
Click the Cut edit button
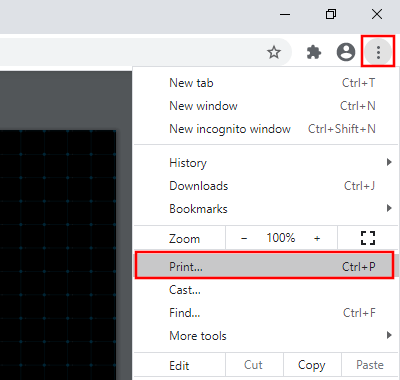[x=254, y=365]
